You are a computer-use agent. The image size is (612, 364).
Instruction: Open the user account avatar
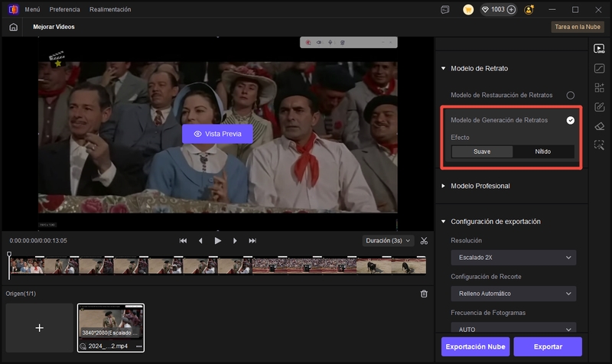(530, 9)
